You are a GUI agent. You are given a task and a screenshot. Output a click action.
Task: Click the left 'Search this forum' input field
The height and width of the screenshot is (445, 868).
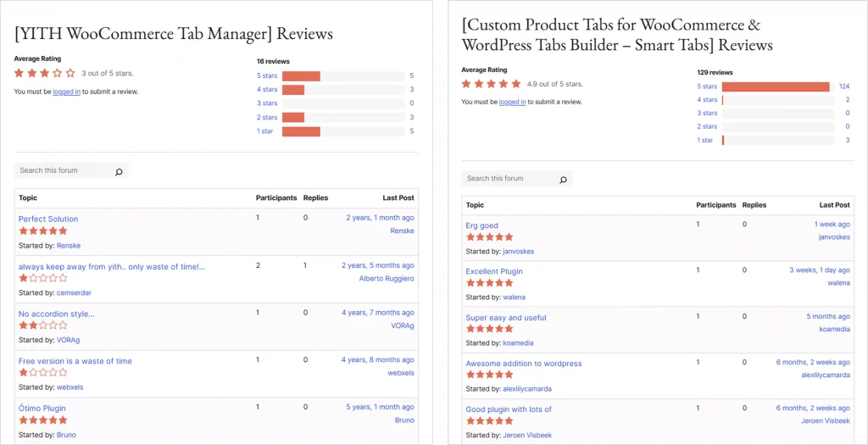64,170
